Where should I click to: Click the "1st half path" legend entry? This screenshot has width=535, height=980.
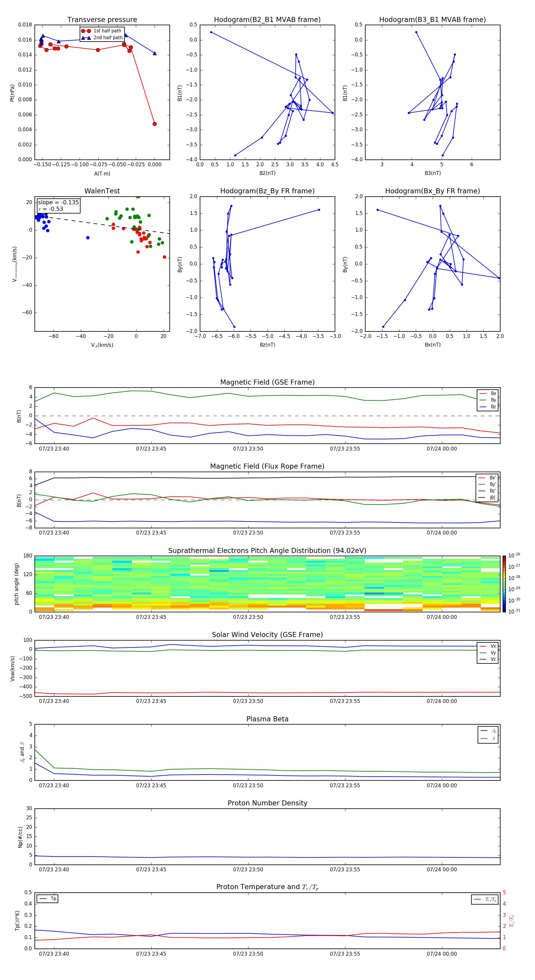tap(101, 31)
